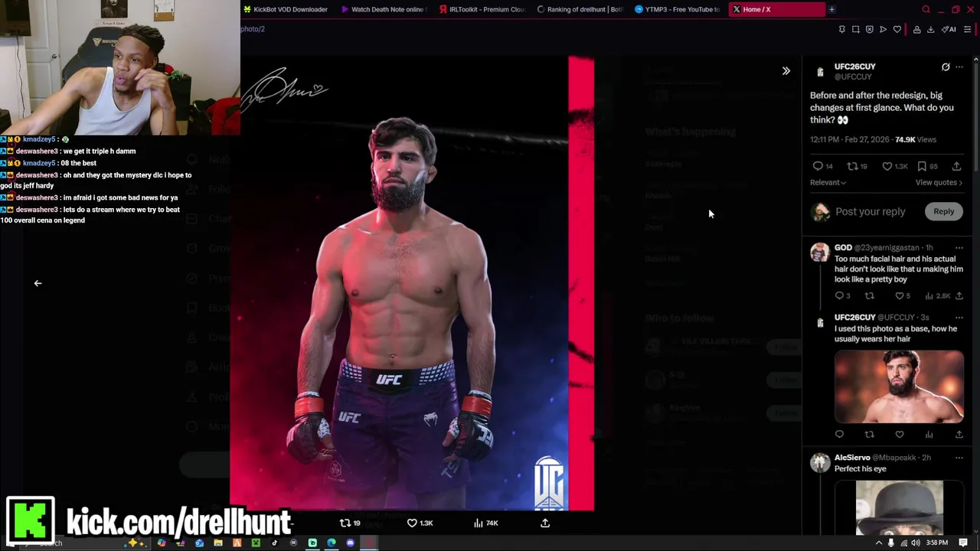This screenshot has width=980, height=551.
Task: Switch to KickBot VOD Downloader tab
Action: point(284,9)
